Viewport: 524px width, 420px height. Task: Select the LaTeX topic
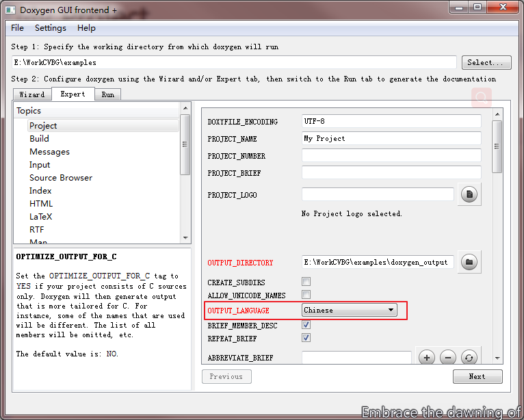coord(41,217)
